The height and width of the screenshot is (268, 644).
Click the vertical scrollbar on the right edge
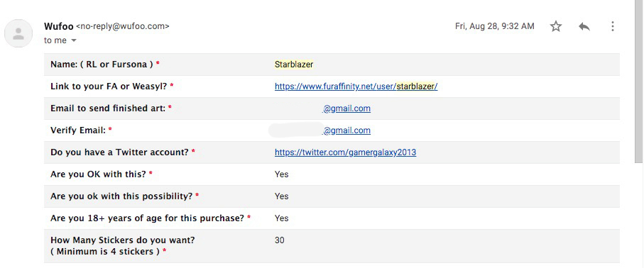[638, 82]
